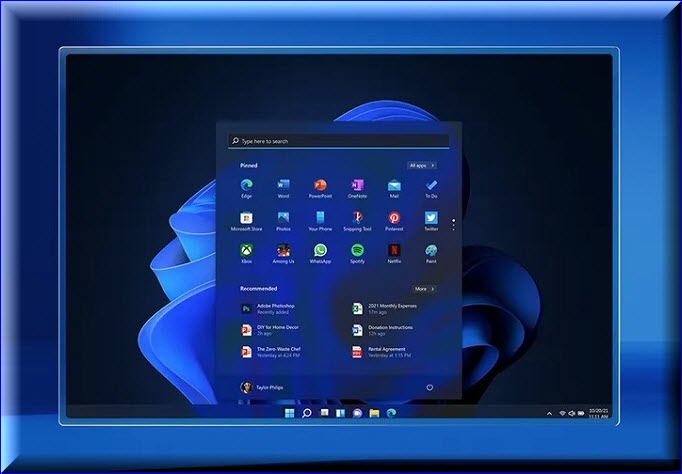
Task: Open Rental Agreement PDF
Action: click(381, 352)
